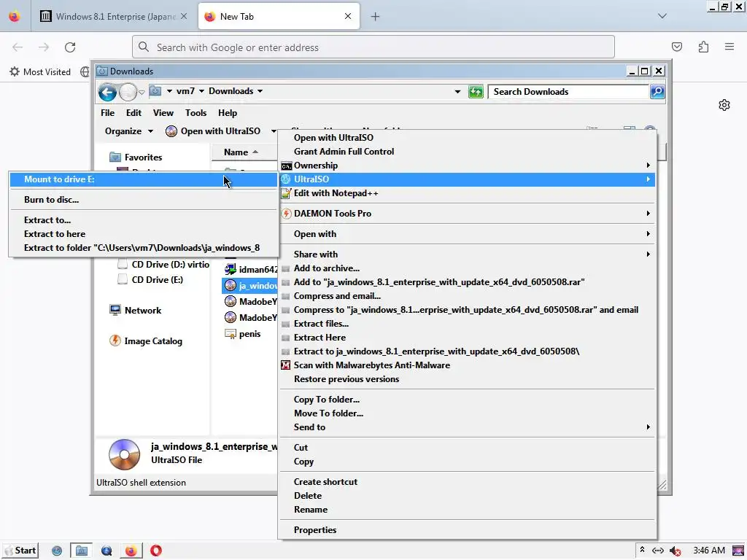Switch to Windows 8.1 Enterprise tab
Viewport: 747px width, 560px height.
click(x=113, y=17)
